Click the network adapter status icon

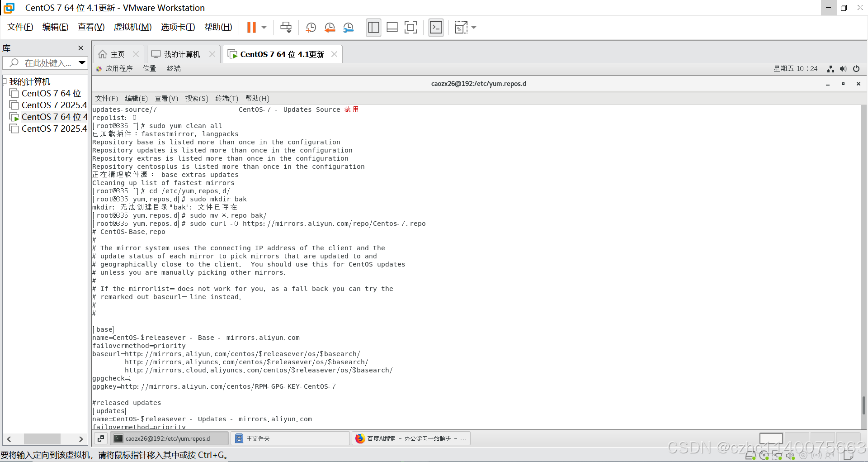point(777,456)
